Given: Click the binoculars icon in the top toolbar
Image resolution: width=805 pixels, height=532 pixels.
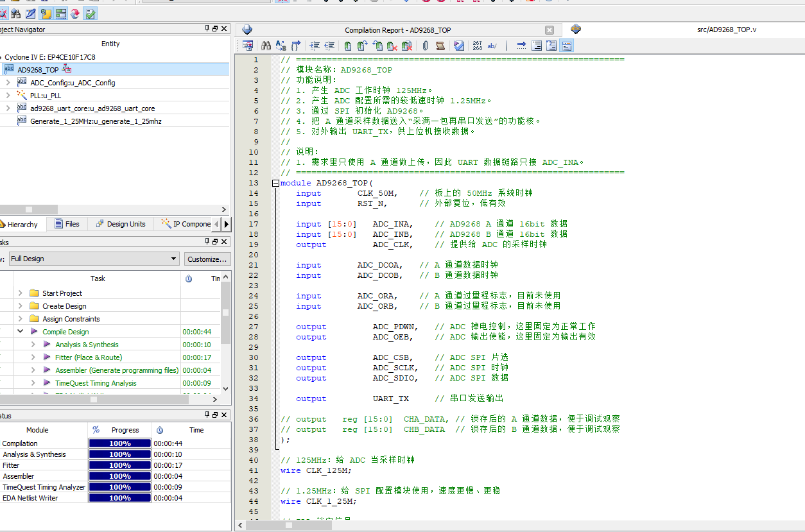Looking at the screenshot, I should [x=15, y=13].
